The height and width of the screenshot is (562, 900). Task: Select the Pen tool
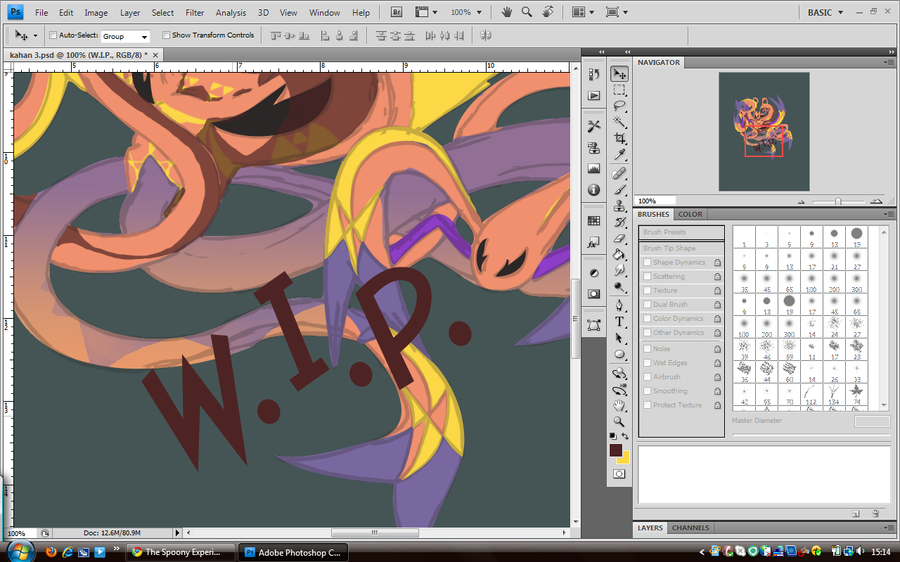[619, 305]
